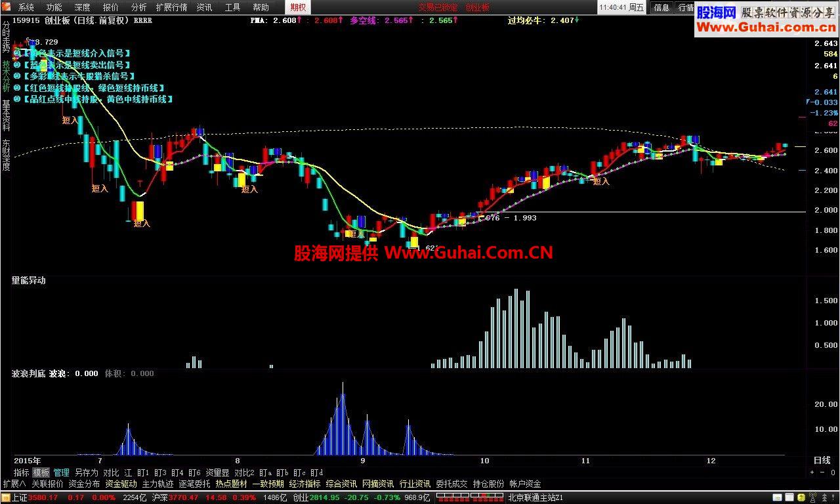The image size is (840, 504).
Task: Select the 技术分析 sidebar tab
Action: pyautogui.click(x=6, y=75)
